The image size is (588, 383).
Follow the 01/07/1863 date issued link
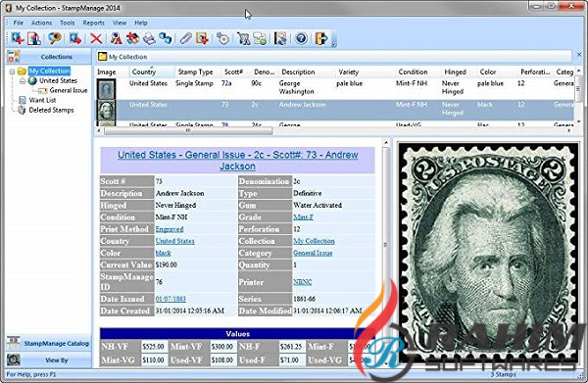(x=171, y=299)
